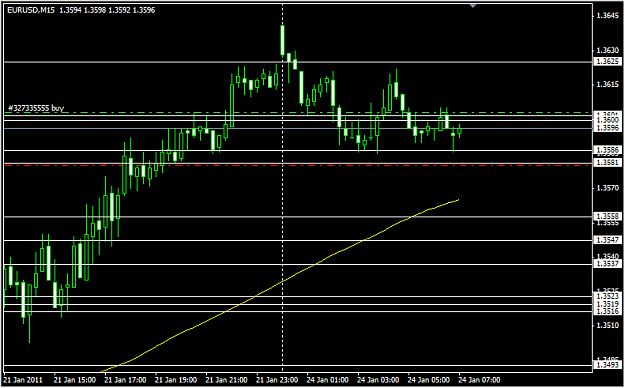The height and width of the screenshot is (388, 625).
Task: Click the 1.3523 price label
Action: (x=608, y=296)
